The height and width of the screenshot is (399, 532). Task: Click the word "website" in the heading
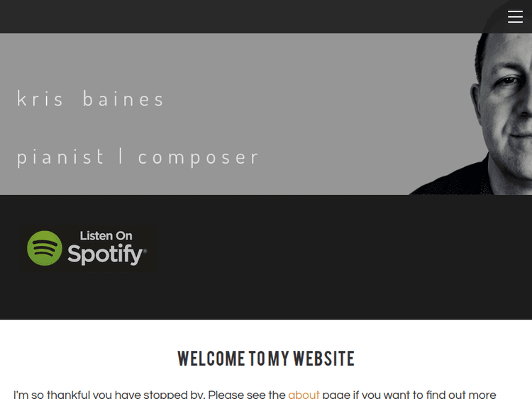[323, 359]
